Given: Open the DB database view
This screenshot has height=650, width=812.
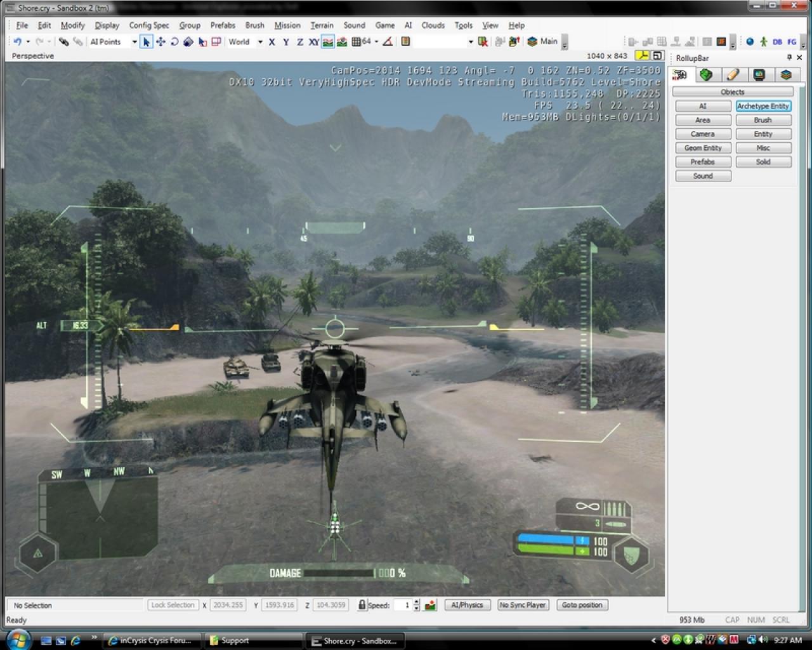Looking at the screenshot, I should (777, 42).
